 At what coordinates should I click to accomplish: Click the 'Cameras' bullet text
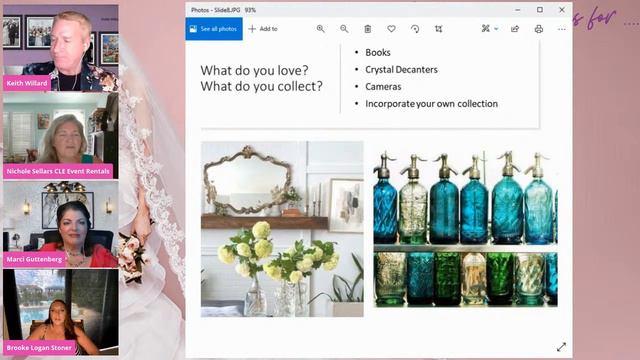383,87
